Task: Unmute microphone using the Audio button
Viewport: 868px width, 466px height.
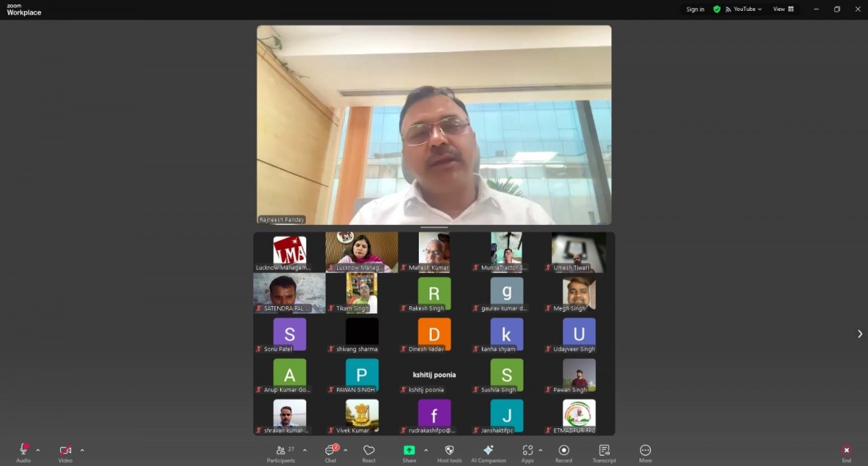Action: 23,453
